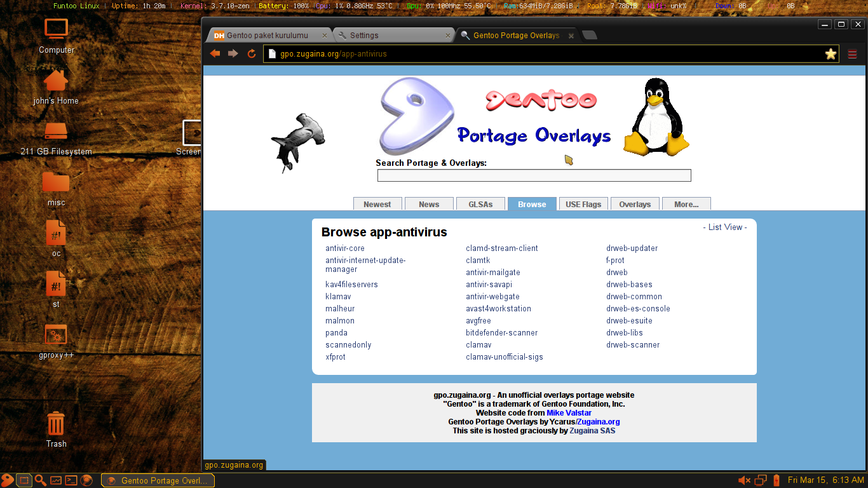Click the date and time clock

[825, 480]
